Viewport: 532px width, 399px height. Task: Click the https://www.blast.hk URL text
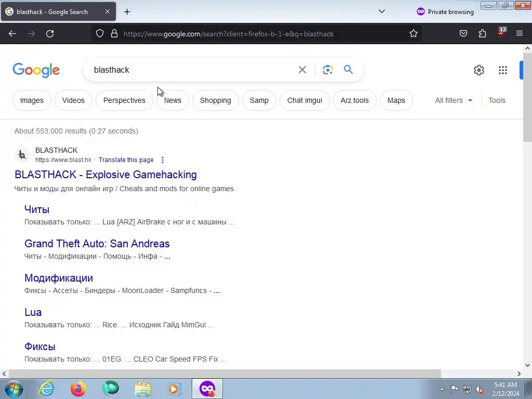pos(63,160)
